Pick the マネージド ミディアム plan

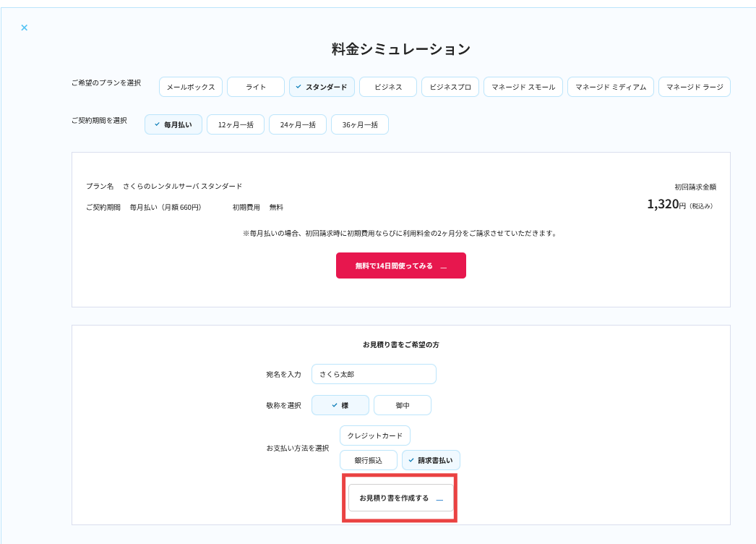[x=611, y=87]
